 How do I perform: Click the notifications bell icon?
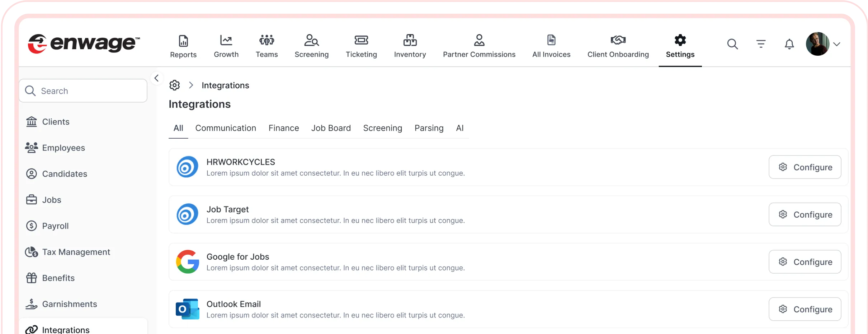pyautogui.click(x=789, y=44)
